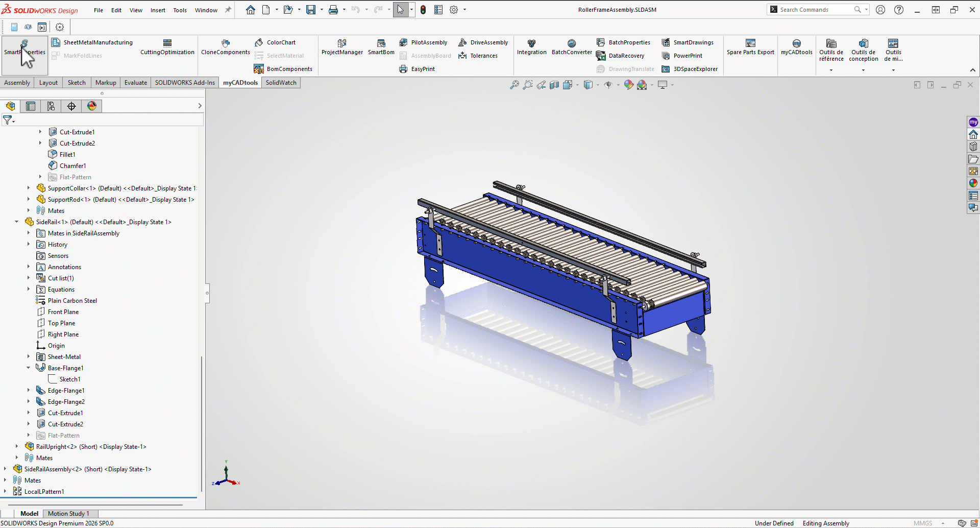Screen dimensions: 980x528
Task: Click the BatchConverter icon
Action: (x=572, y=47)
